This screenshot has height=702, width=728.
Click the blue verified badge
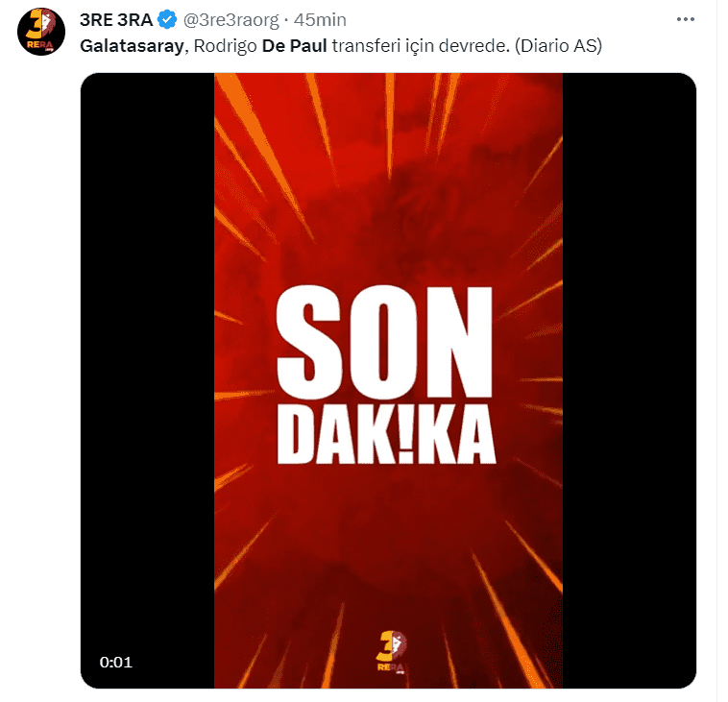pyautogui.click(x=167, y=20)
